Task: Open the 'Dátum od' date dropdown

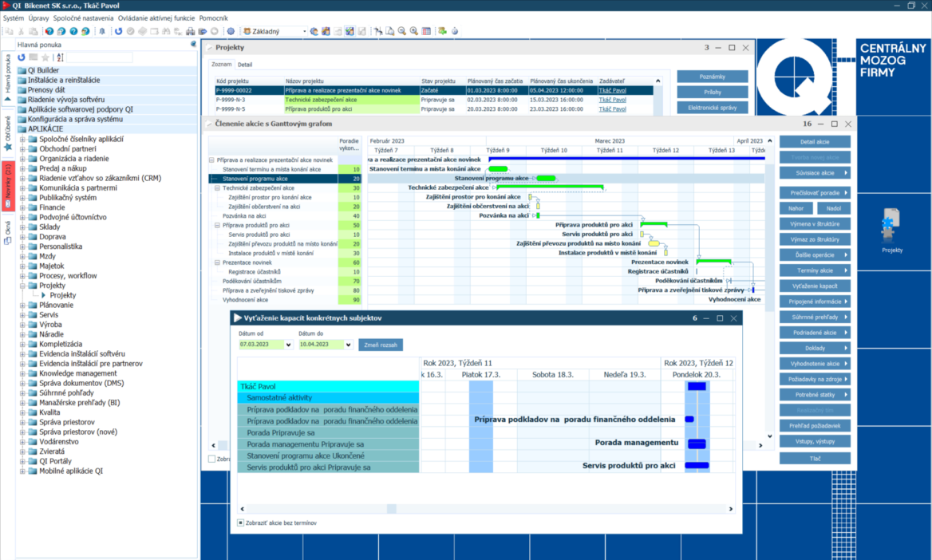Action: [x=288, y=345]
